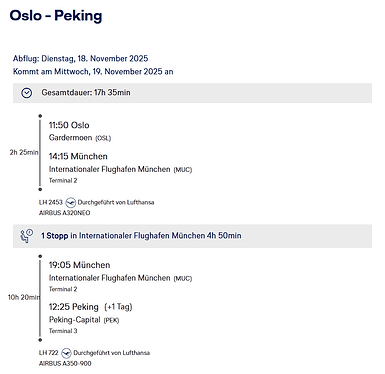Click flight number LH 2453
This screenshot has width=385, height=374.
(x=51, y=202)
